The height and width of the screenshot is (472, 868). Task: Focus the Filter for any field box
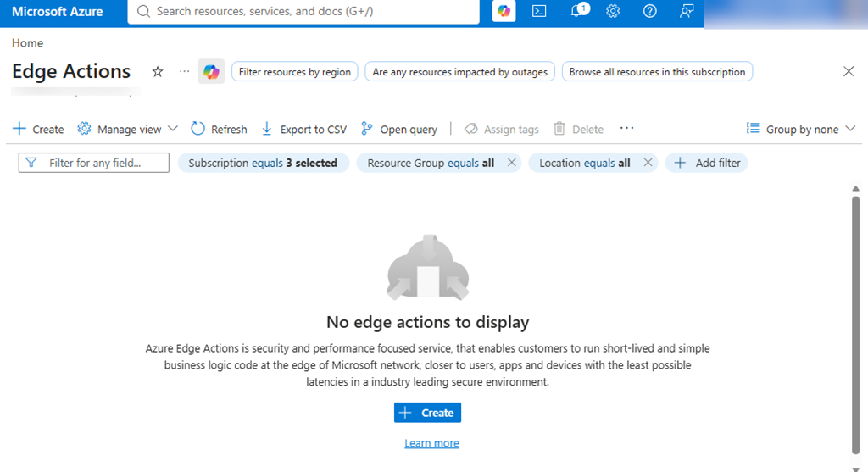pos(93,163)
